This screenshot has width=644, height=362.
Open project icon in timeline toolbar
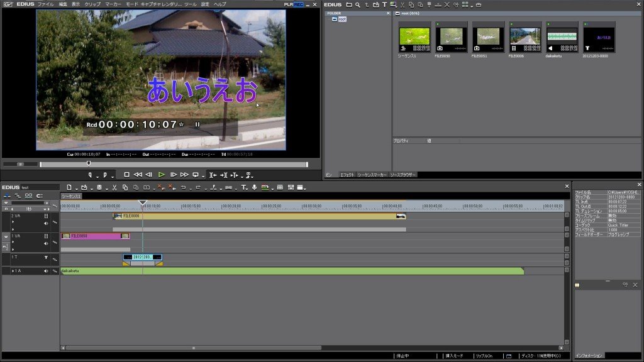click(84, 187)
